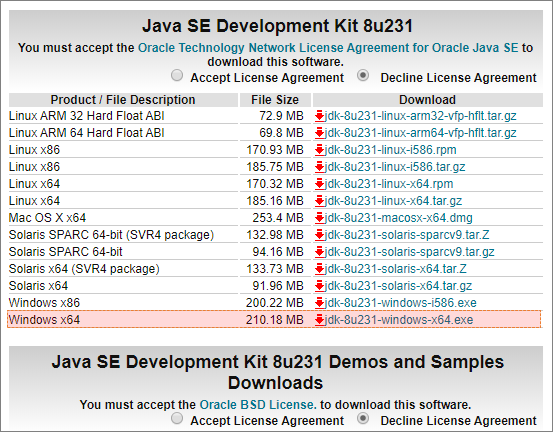Download jdk-8u231-solaris-sparcv9.tar.gz link
Screen dimensions: 553x432
pos(409,251)
